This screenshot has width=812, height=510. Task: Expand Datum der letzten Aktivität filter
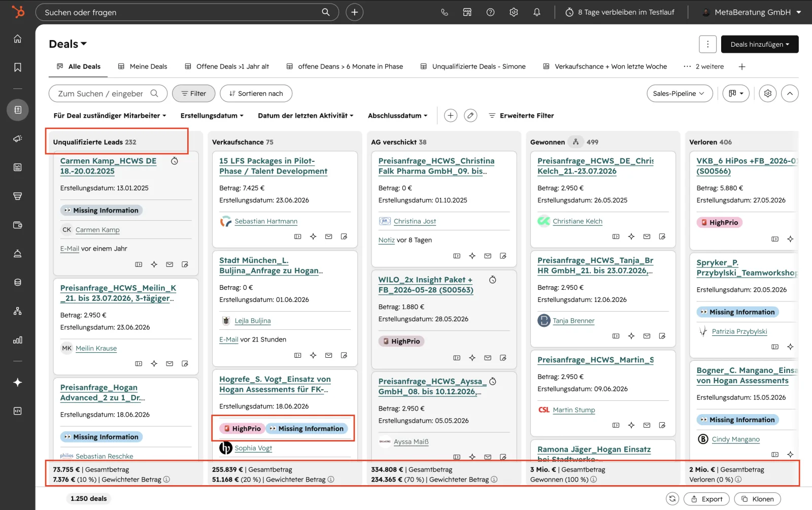click(306, 116)
